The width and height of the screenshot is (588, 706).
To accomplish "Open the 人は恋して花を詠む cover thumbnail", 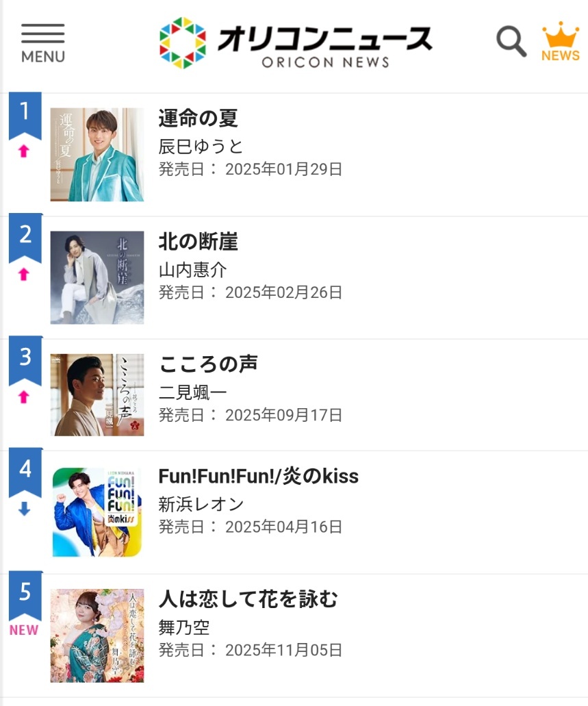I will click(x=97, y=635).
